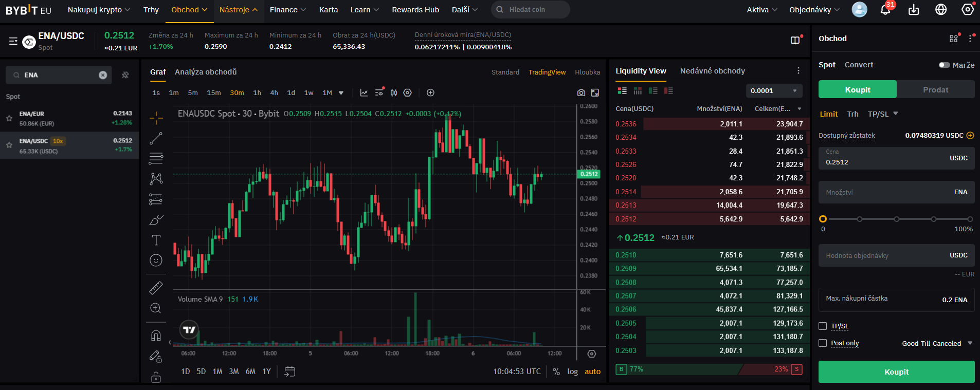Switch to Nedávné obchody tab
The image size is (980, 390).
712,71
